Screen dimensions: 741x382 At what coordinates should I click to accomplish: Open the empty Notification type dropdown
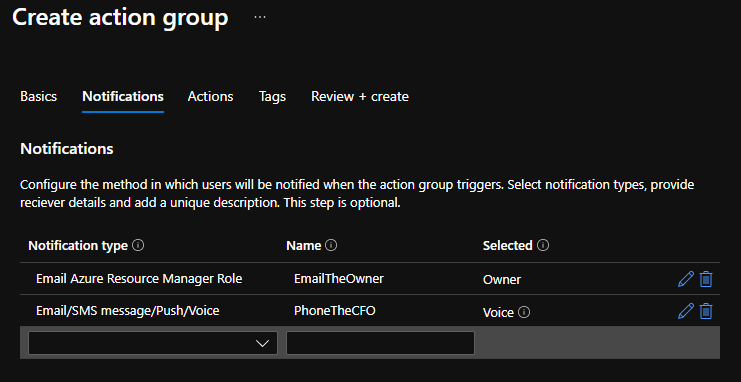click(x=153, y=343)
